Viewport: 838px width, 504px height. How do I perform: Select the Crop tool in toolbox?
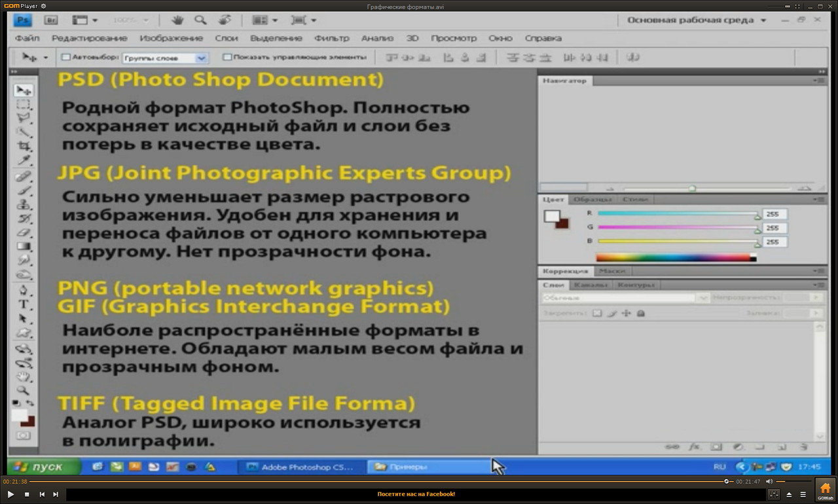[x=24, y=146]
